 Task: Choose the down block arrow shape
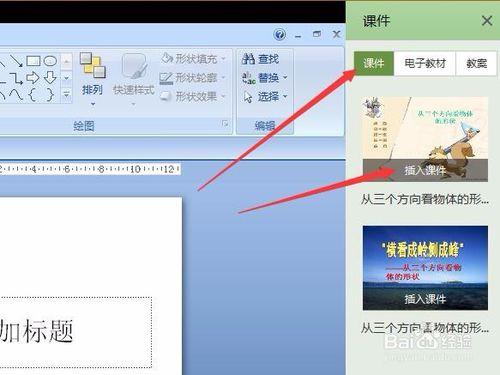point(50,78)
